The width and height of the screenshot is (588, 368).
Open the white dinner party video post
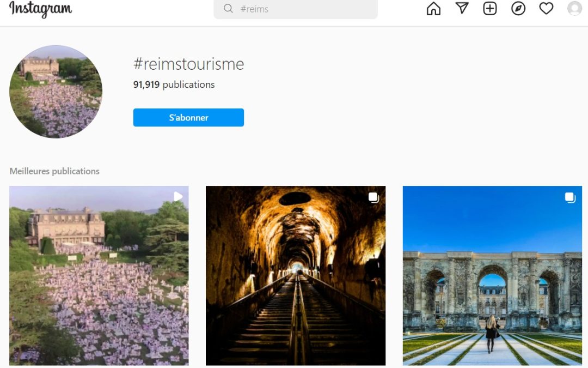pos(98,275)
